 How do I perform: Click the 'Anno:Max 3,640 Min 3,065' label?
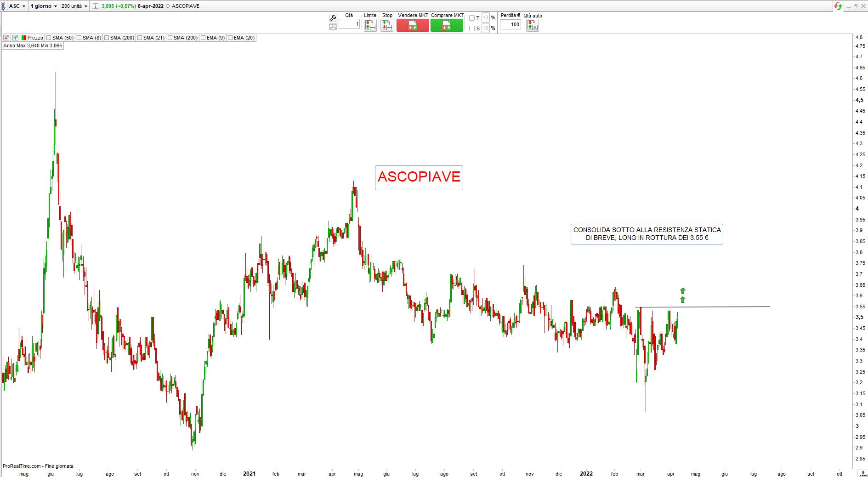point(33,46)
